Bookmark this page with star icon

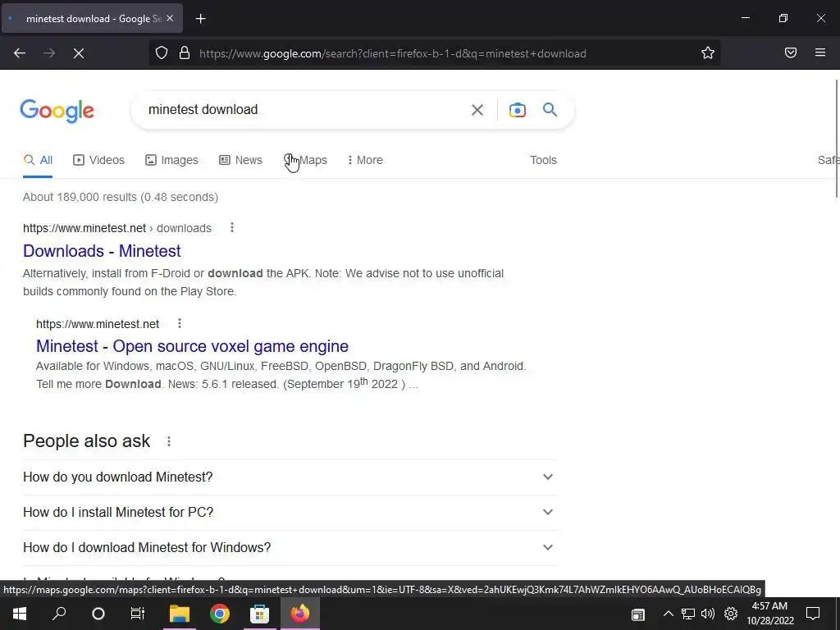[708, 53]
